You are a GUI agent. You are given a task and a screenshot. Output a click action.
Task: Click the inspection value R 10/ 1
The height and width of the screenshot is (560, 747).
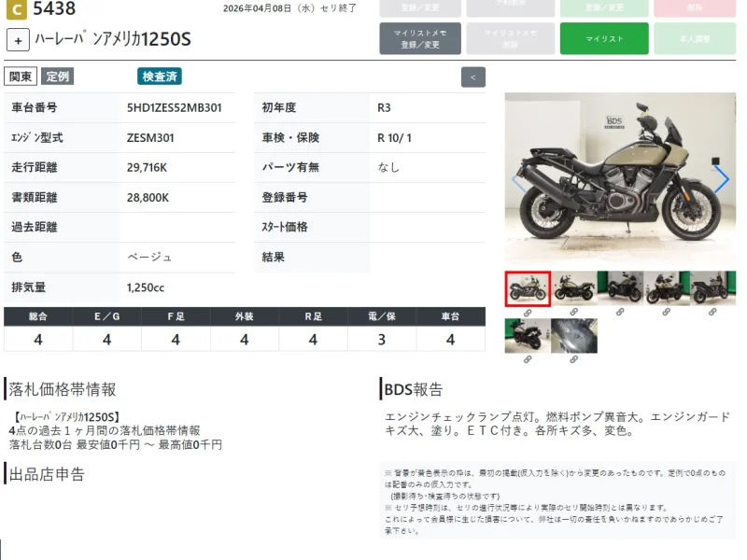tap(394, 137)
